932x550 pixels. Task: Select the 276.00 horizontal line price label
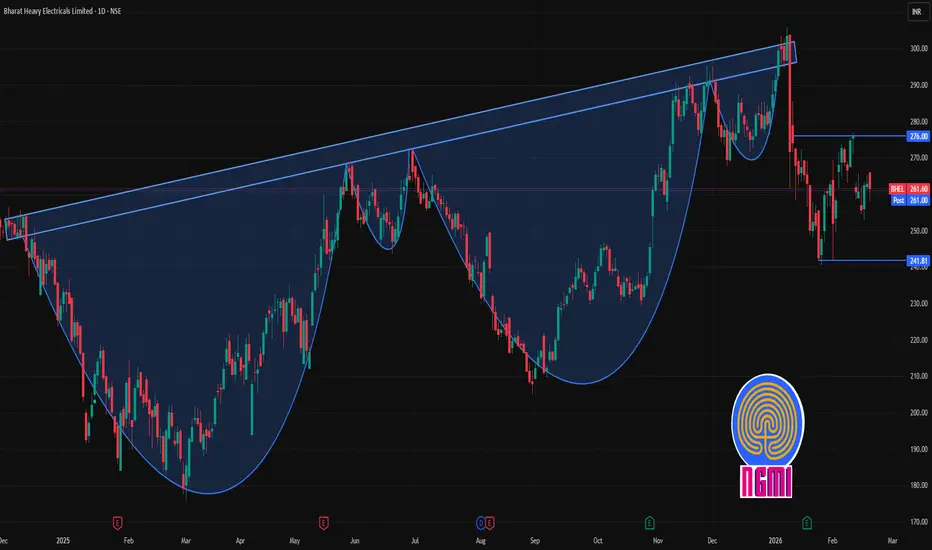point(918,137)
